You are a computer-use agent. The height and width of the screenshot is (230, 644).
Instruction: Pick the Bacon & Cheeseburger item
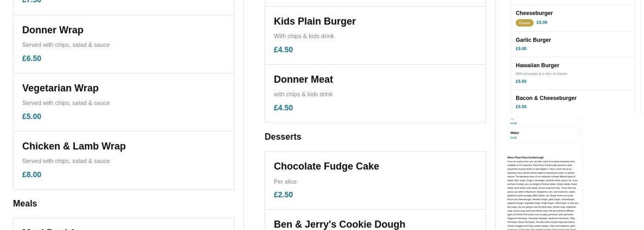(546, 98)
